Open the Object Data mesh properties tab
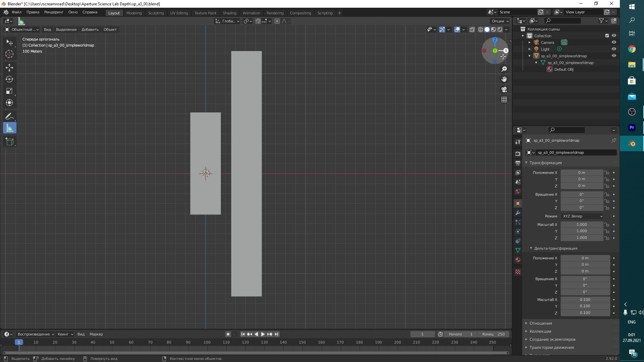 click(x=518, y=250)
